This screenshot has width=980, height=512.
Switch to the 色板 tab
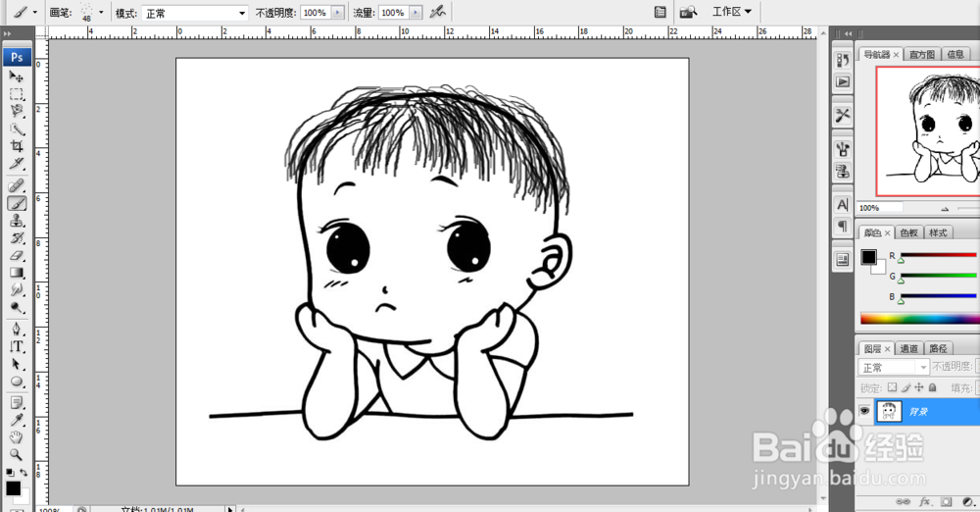click(908, 232)
